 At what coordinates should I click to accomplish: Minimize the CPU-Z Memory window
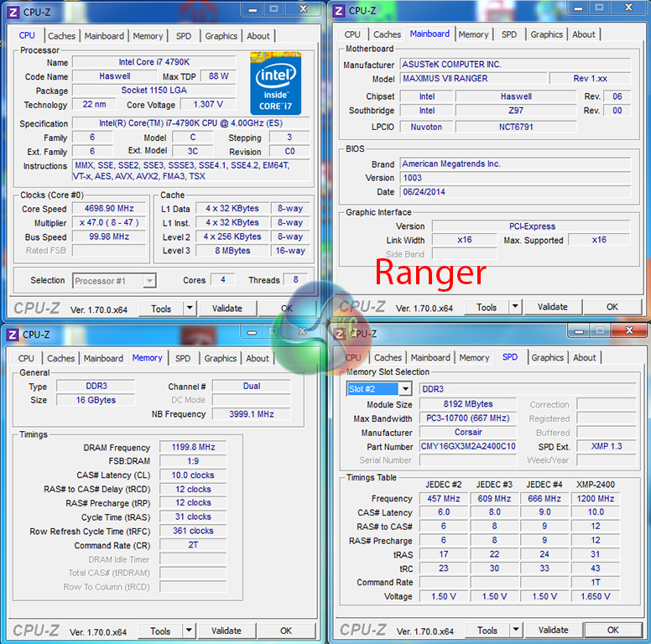(x=252, y=332)
